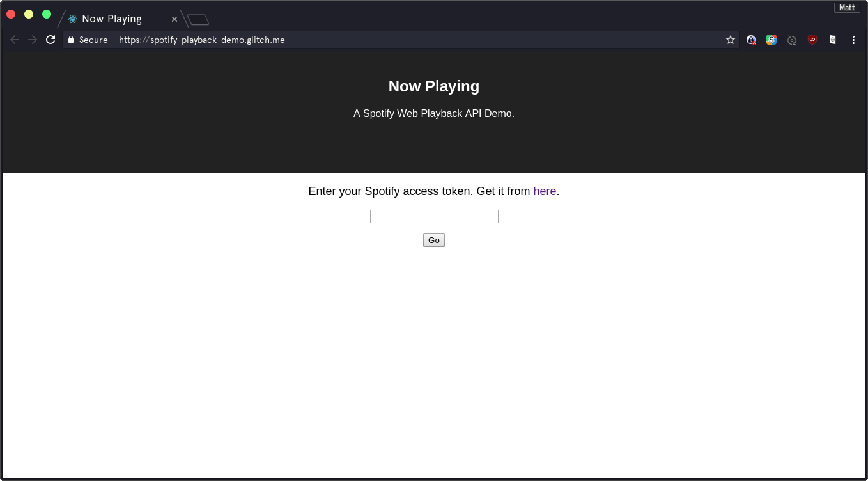The height and width of the screenshot is (481, 868).
Task: Bookmark the page using the star icon
Action: pos(730,40)
